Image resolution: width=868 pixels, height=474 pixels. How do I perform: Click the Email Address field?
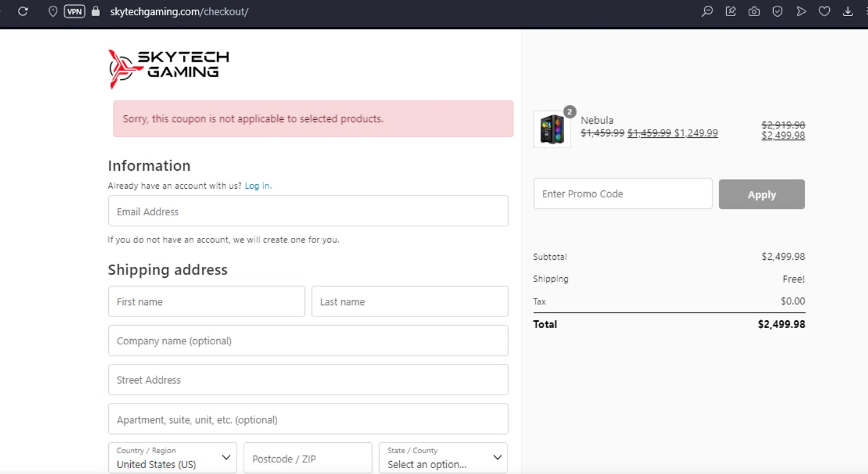point(308,211)
